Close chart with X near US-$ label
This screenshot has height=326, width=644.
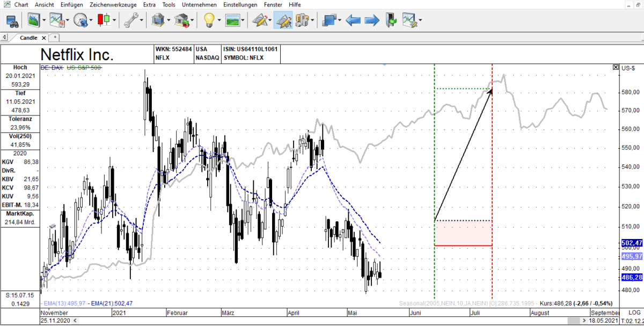[616, 68]
